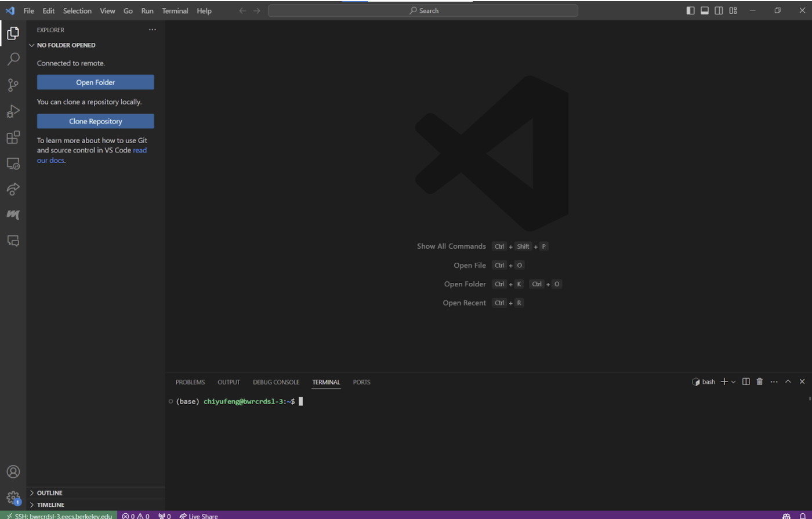This screenshot has width=812, height=519.
Task: Open the View menu
Action: (x=107, y=10)
